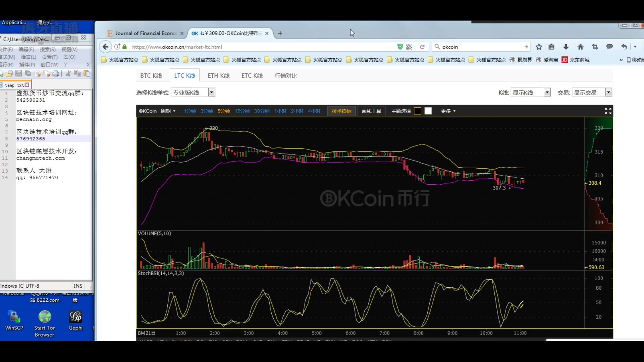The height and width of the screenshot is (362, 644).
Task: Toggle the K线 display mode dropdown
Action: [x=547, y=93]
